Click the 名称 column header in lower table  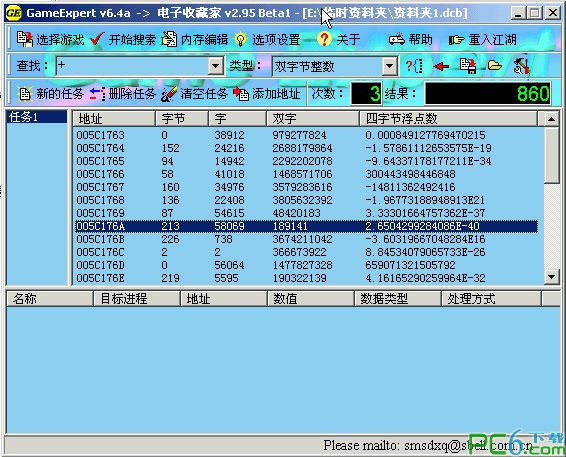tap(50, 299)
